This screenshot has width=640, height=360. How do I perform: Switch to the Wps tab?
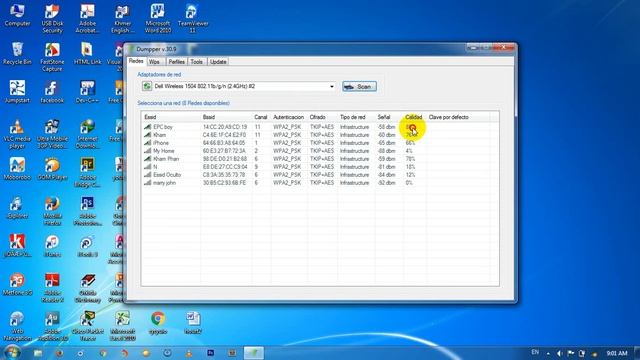click(x=154, y=62)
